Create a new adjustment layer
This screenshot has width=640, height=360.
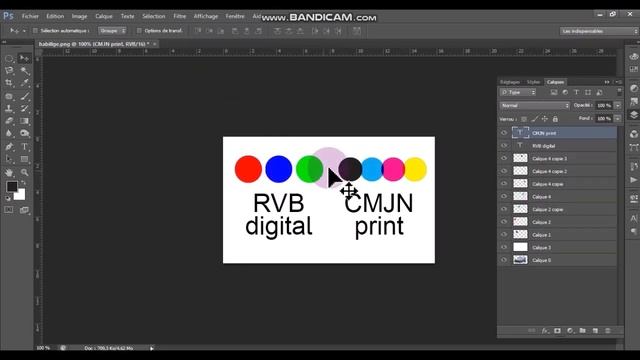click(x=570, y=331)
